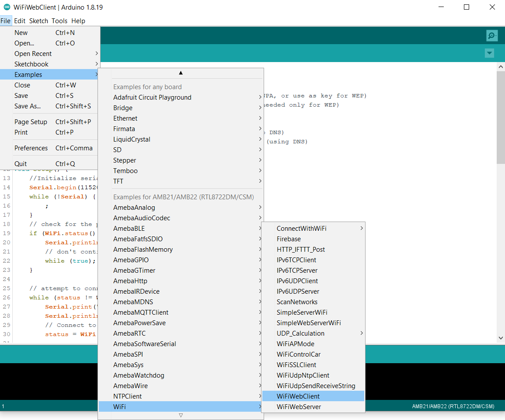The width and height of the screenshot is (505, 420).
Task: Open AmebaHttp examples submenu
Action: pyautogui.click(x=181, y=281)
